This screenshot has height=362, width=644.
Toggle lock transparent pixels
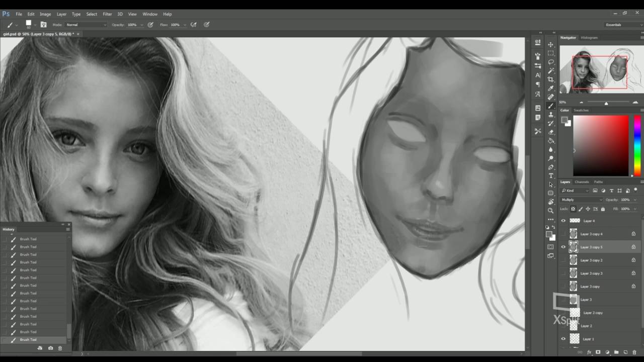(573, 209)
